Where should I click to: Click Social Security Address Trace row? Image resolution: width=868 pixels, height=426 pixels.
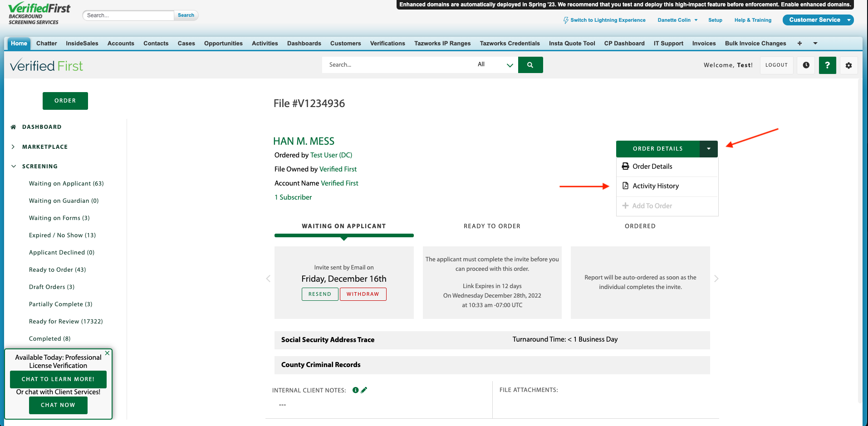tap(492, 340)
